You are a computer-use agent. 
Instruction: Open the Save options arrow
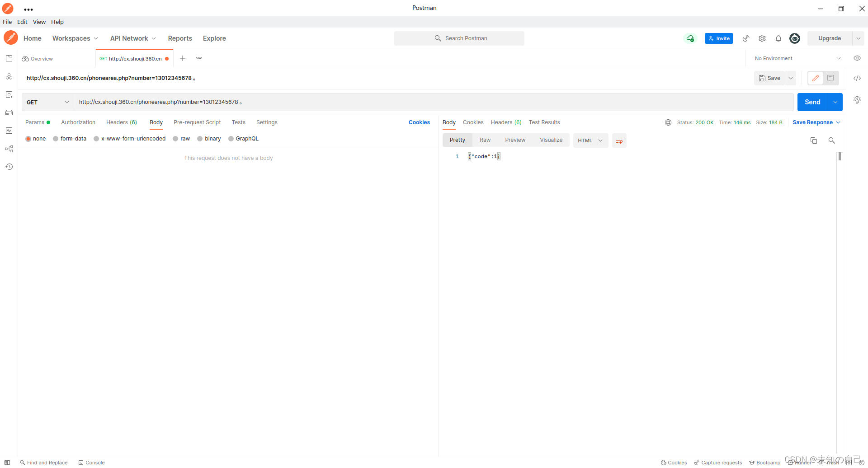[x=791, y=78]
